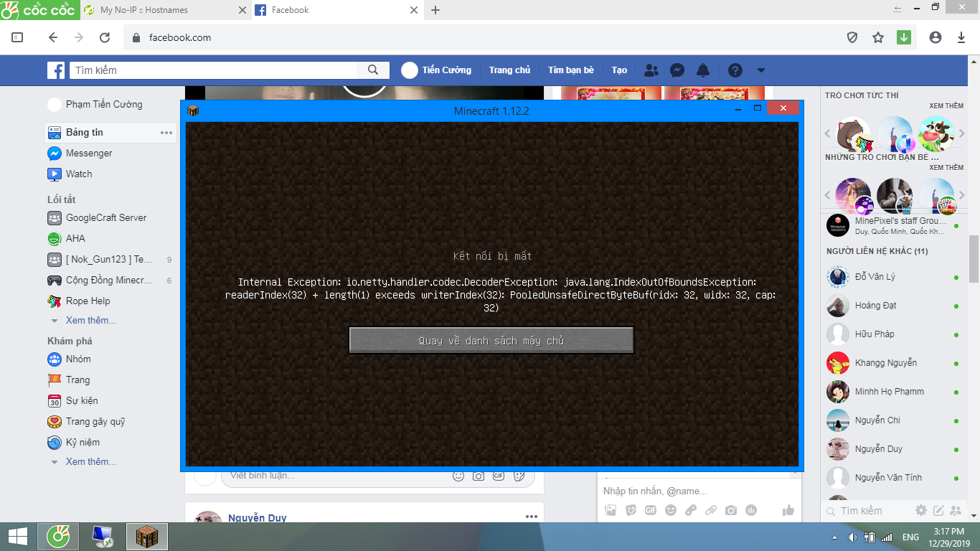Open the friend requests icon
The image size is (980, 551).
[651, 70]
